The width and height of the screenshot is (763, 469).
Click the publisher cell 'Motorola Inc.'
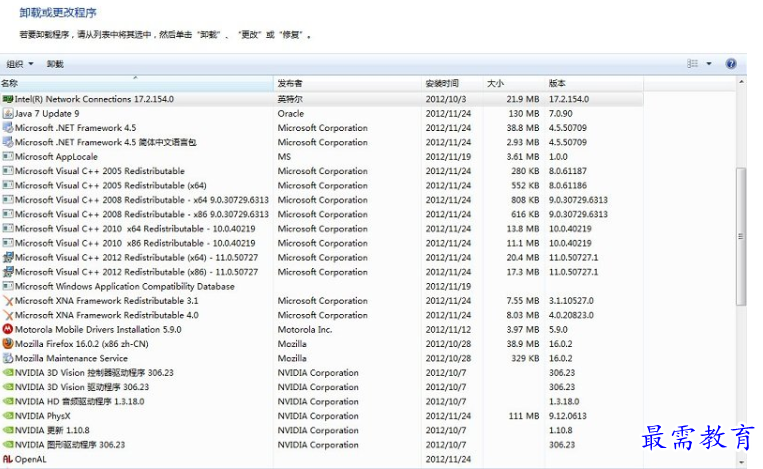(x=305, y=329)
